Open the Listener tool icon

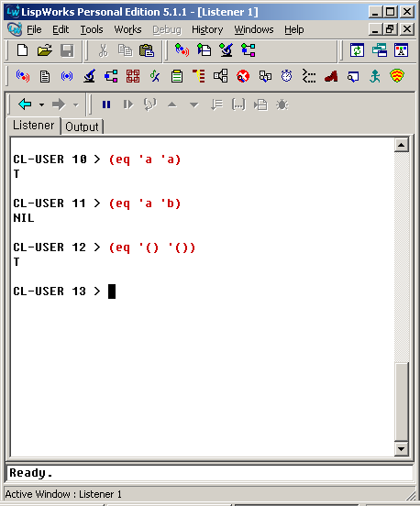pyautogui.click(x=23, y=76)
